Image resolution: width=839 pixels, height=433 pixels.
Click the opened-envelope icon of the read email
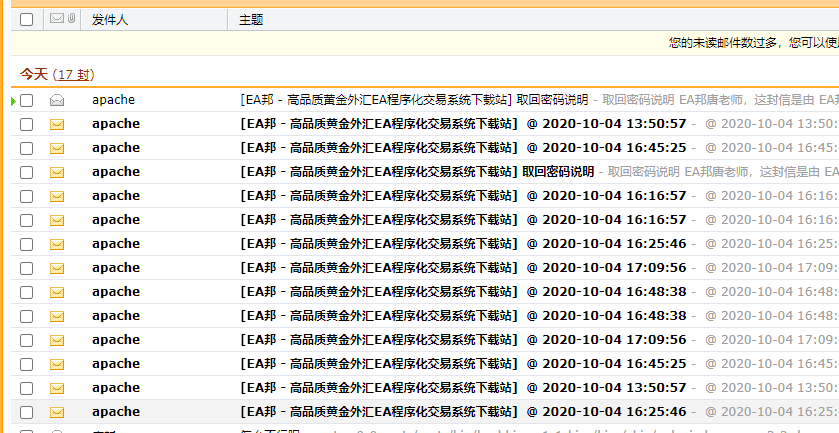[57, 100]
